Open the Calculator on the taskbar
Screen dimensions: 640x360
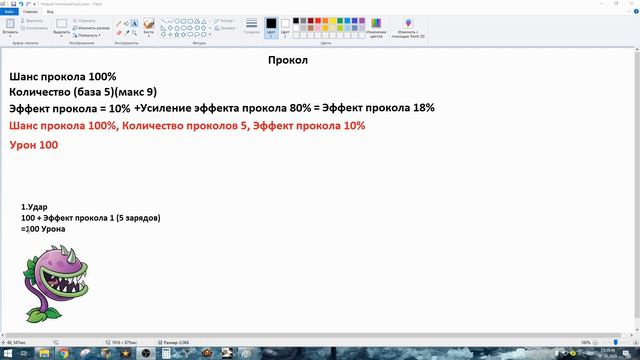(x=166, y=353)
